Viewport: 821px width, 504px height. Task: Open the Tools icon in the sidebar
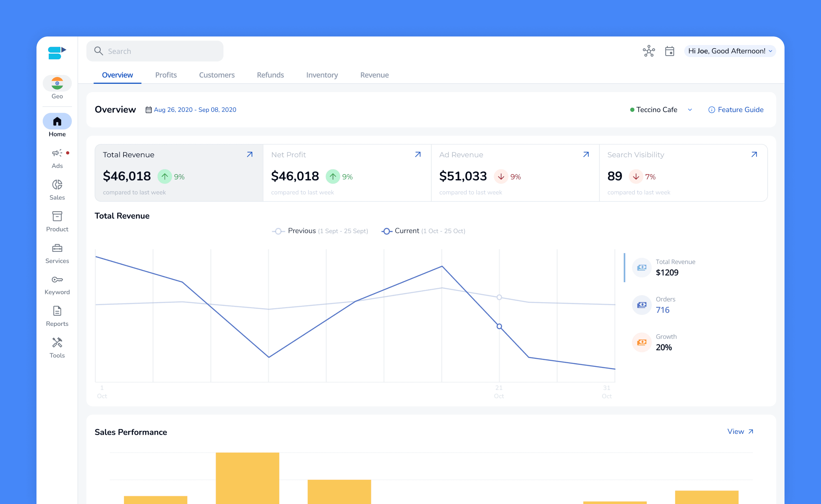click(x=57, y=343)
